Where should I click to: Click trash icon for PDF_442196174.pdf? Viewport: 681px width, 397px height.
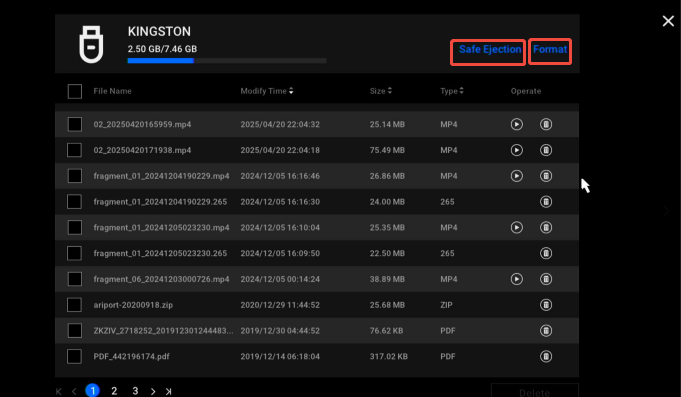(546, 357)
